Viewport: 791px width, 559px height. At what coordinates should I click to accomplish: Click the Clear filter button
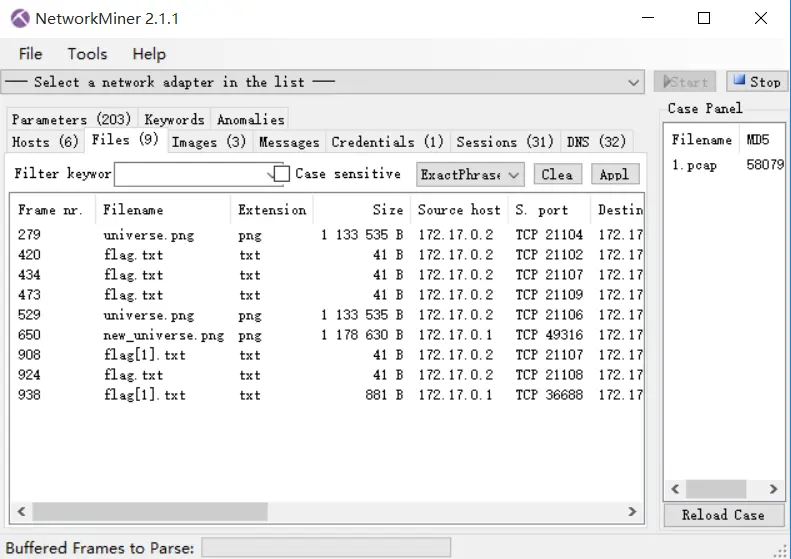[557, 175]
